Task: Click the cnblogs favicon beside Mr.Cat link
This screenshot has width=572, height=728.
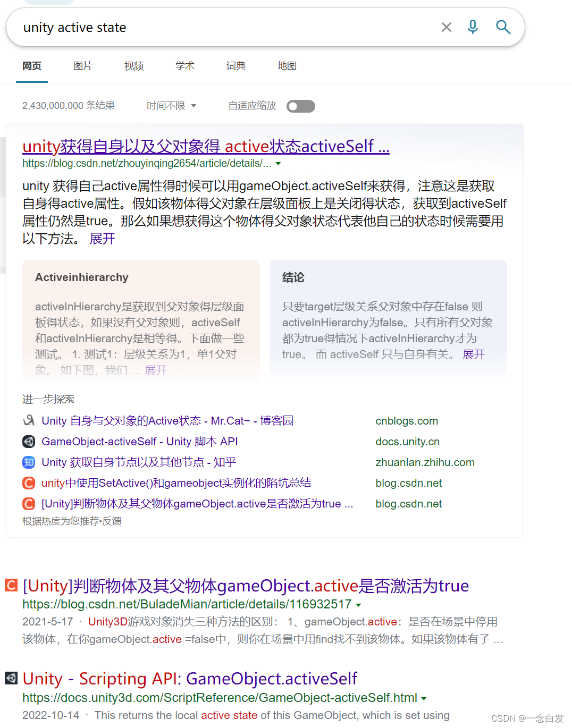Action: [x=29, y=421]
